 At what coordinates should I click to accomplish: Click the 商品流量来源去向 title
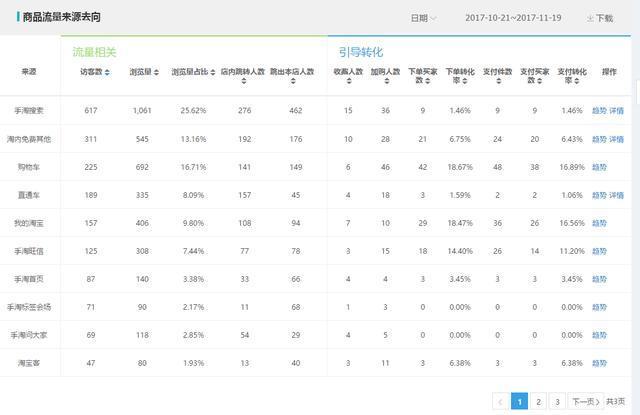pos(62,17)
